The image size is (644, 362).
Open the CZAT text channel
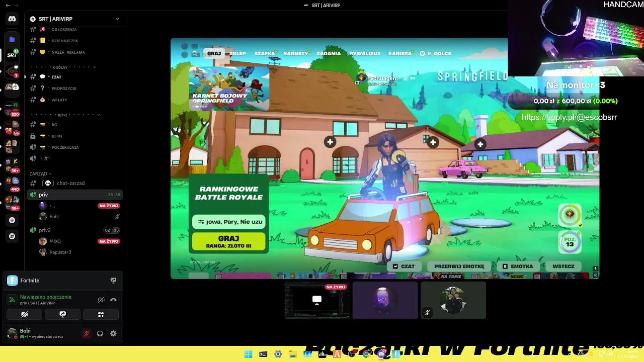click(75, 77)
